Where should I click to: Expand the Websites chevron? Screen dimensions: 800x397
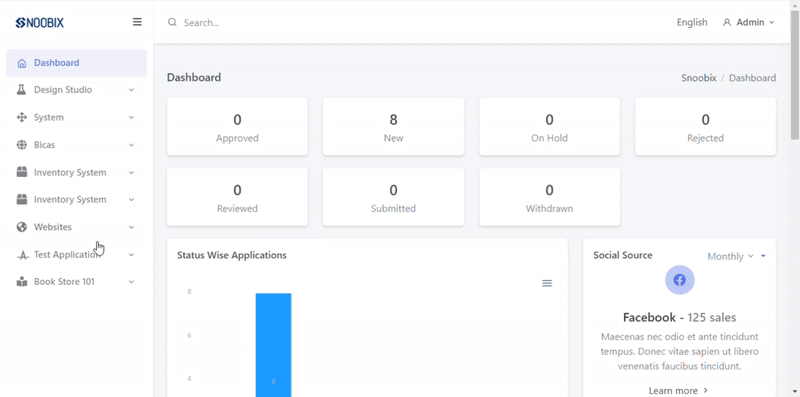click(131, 227)
